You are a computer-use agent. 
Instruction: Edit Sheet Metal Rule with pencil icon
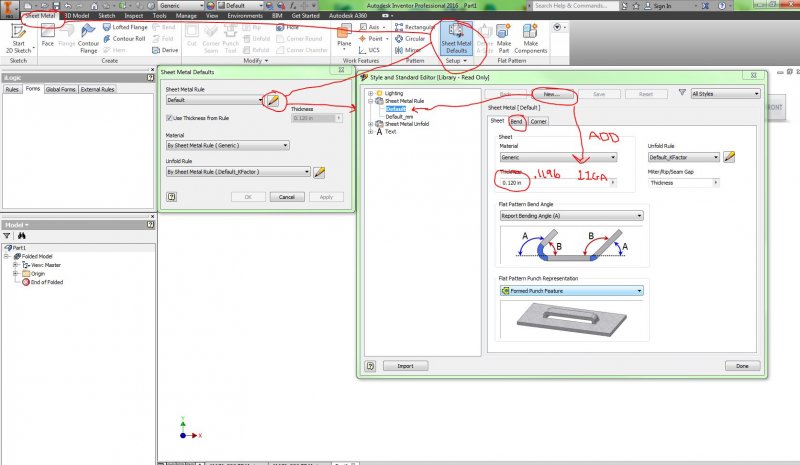[273, 101]
